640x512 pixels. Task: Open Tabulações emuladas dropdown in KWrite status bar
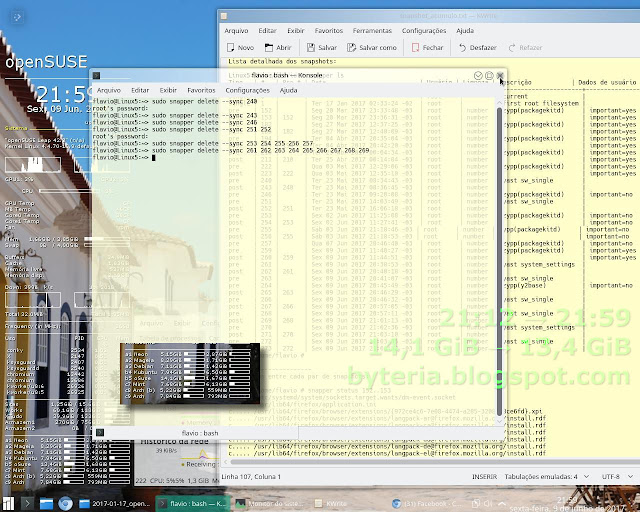coord(547,476)
